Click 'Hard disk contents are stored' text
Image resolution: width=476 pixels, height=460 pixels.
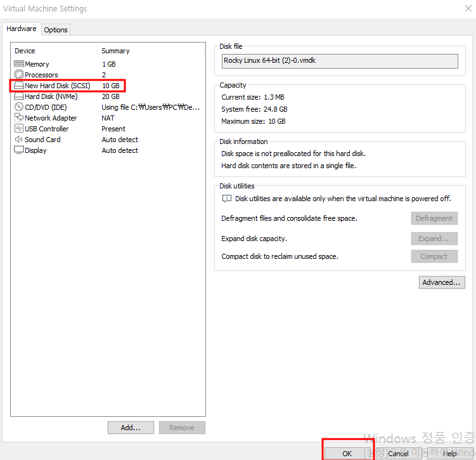[x=288, y=166]
